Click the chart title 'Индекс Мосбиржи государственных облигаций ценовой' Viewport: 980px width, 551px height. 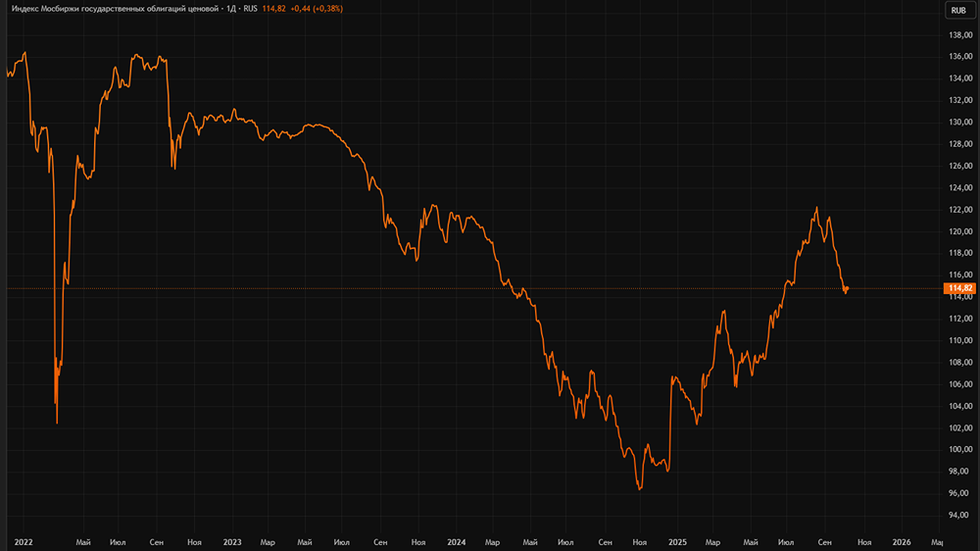tap(115, 9)
